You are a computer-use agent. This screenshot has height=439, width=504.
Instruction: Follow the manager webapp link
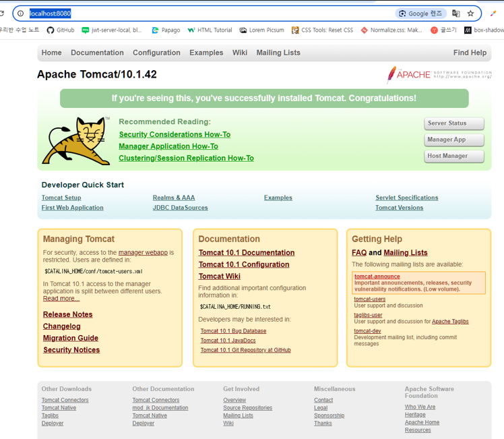tap(143, 253)
